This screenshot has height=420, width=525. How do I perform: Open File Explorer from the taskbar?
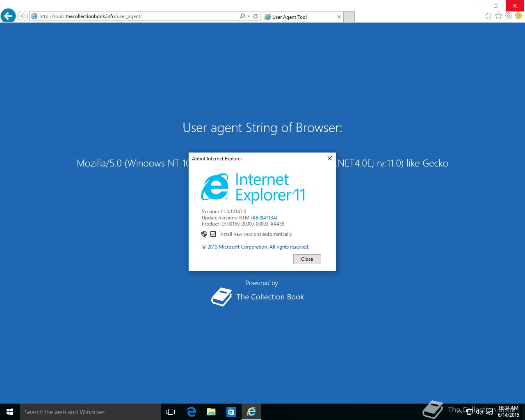[x=211, y=412]
